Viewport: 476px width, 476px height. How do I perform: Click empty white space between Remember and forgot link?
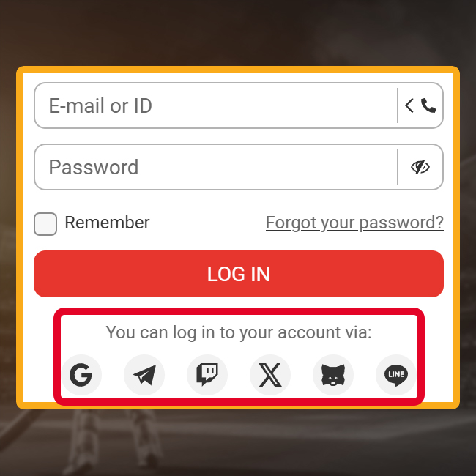click(208, 223)
